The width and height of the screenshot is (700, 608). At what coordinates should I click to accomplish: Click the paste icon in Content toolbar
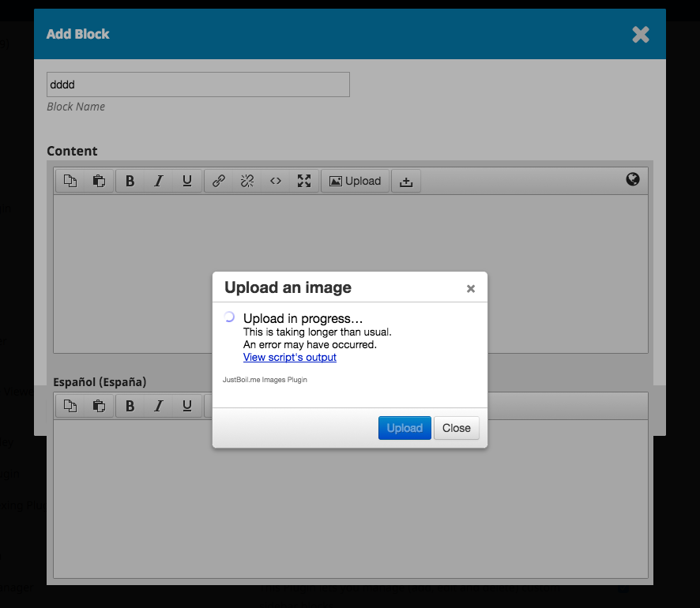99,181
